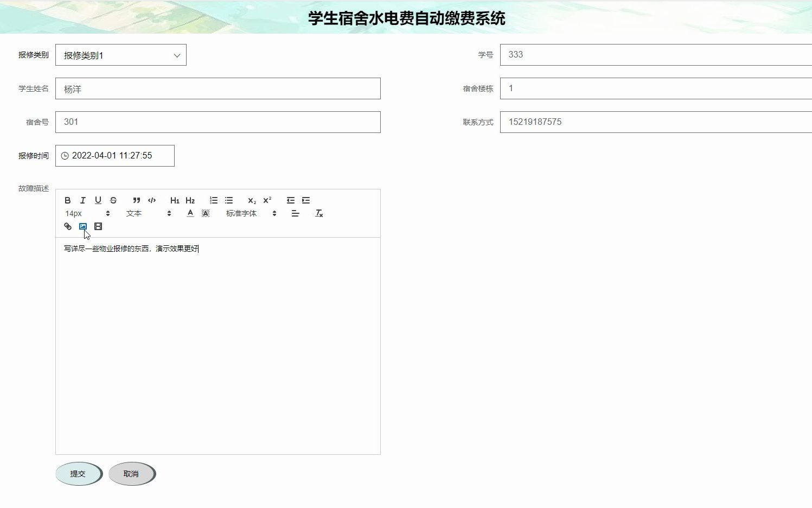Screen dimensions: 812x508
Task: Focus the 学生姓名 input field
Action: coord(218,88)
